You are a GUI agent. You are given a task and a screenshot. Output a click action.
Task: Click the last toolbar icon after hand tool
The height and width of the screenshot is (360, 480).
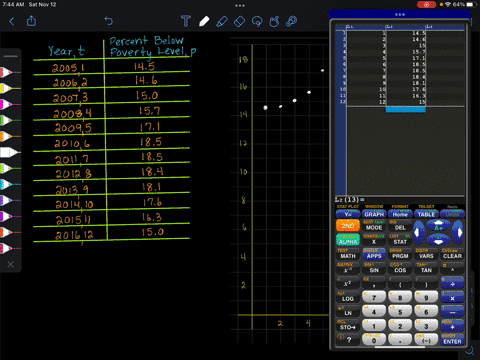tap(291, 21)
